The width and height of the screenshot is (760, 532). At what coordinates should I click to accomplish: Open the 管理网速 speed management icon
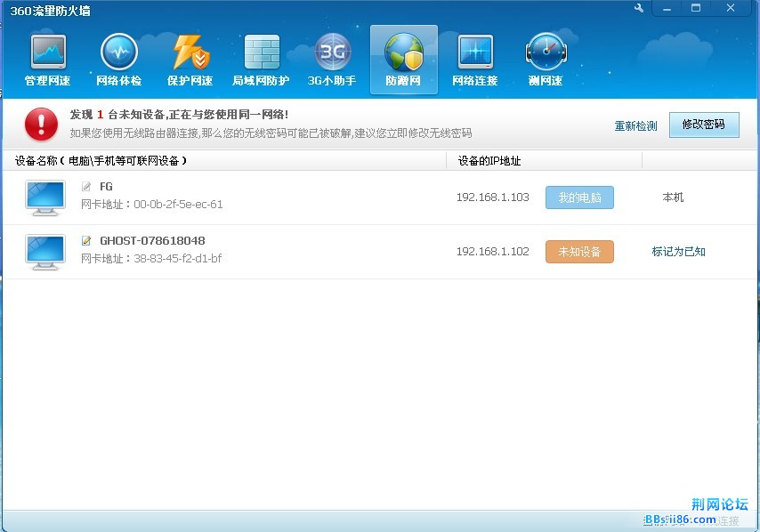coord(47,60)
